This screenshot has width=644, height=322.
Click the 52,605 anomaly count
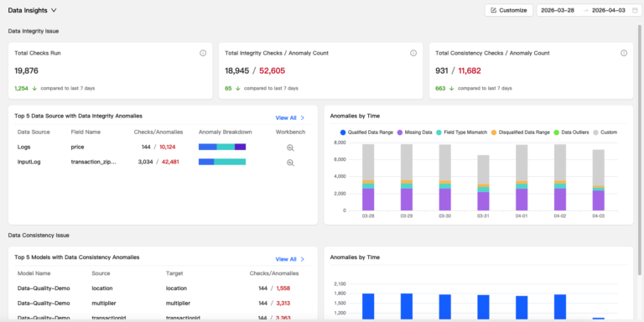272,70
